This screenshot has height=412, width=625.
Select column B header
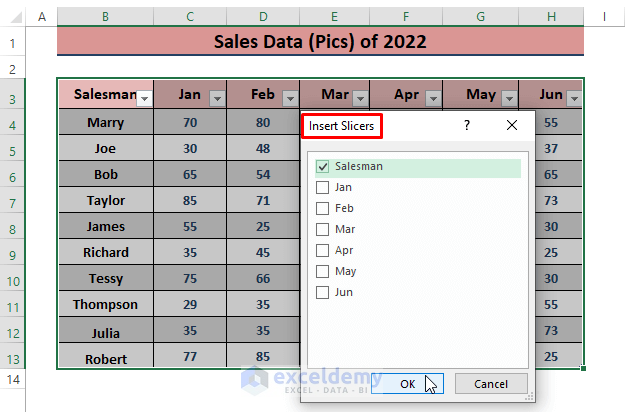pos(105,16)
